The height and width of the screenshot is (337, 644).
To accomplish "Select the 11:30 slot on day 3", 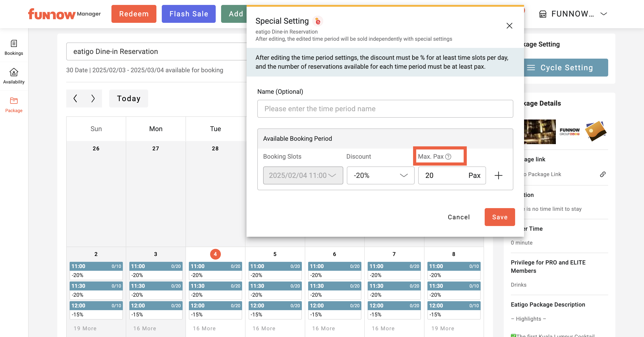I will tap(156, 290).
